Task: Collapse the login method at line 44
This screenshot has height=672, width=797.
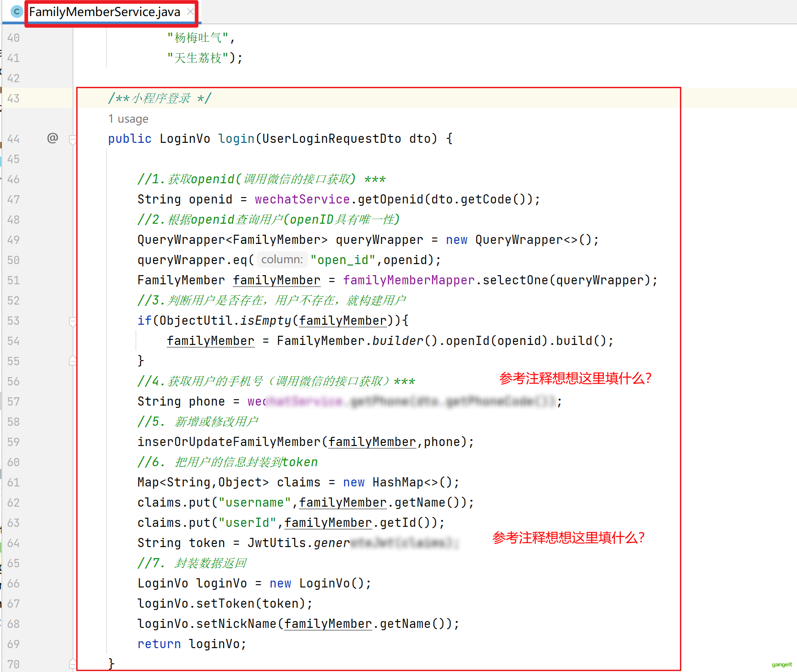Action: (73, 140)
